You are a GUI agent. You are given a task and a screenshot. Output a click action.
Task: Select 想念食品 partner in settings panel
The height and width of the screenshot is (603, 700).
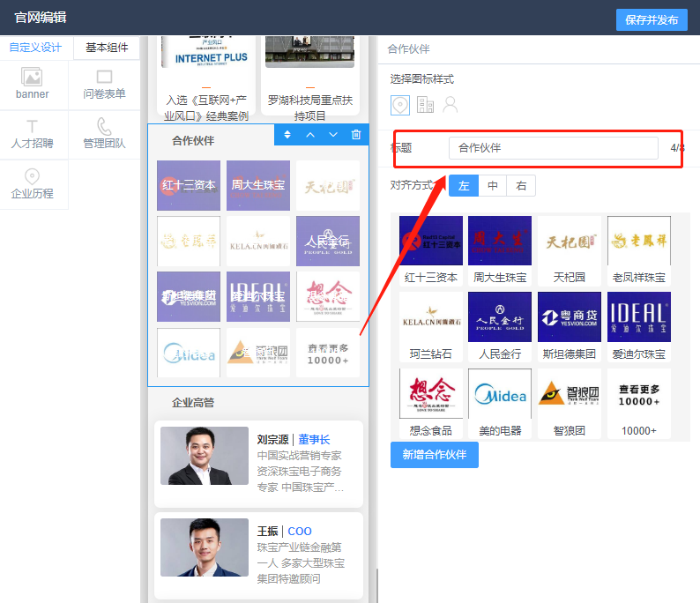click(x=431, y=403)
